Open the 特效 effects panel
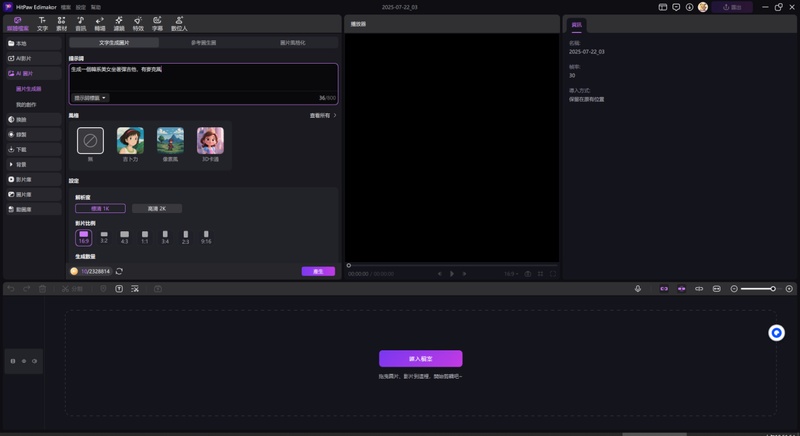 pyautogui.click(x=138, y=23)
